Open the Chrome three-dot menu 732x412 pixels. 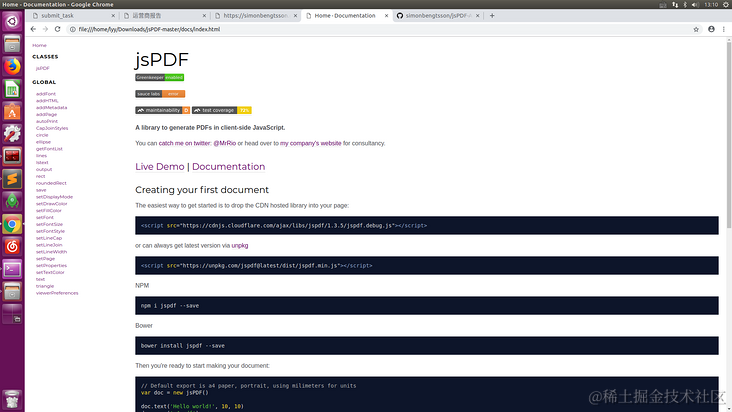click(x=724, y=29)
